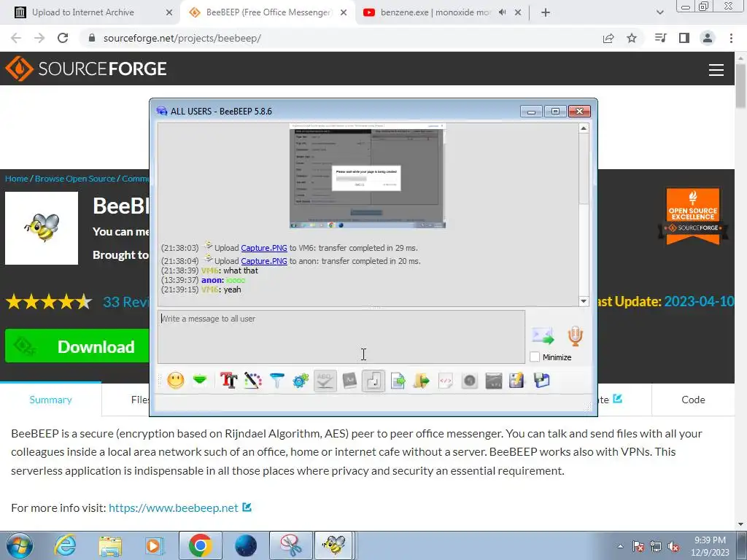This screenshot has height=560, width=747.
Task: Click the Open Source Excellence badge
Action: pyautogui.click(x=693, y=216)
